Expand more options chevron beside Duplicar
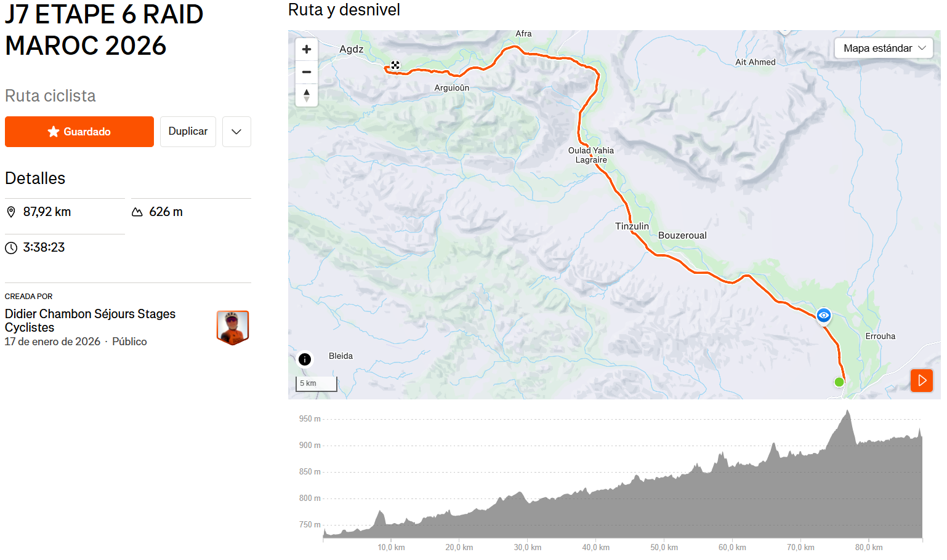Viewport: 947px width, 560px height. [236, 132]
